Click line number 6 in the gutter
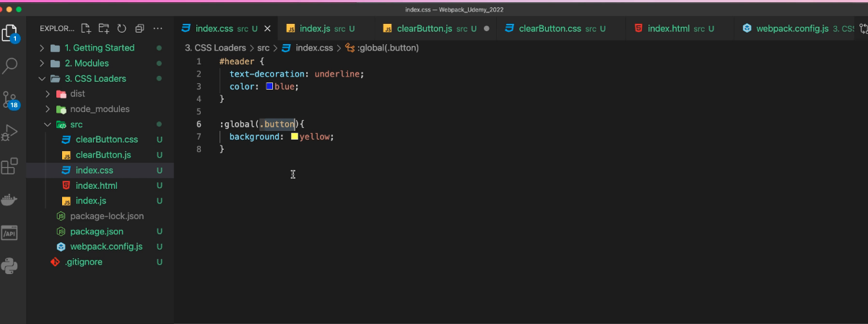The width and height of the screenshot is (868, 324). tap(199, 124)
